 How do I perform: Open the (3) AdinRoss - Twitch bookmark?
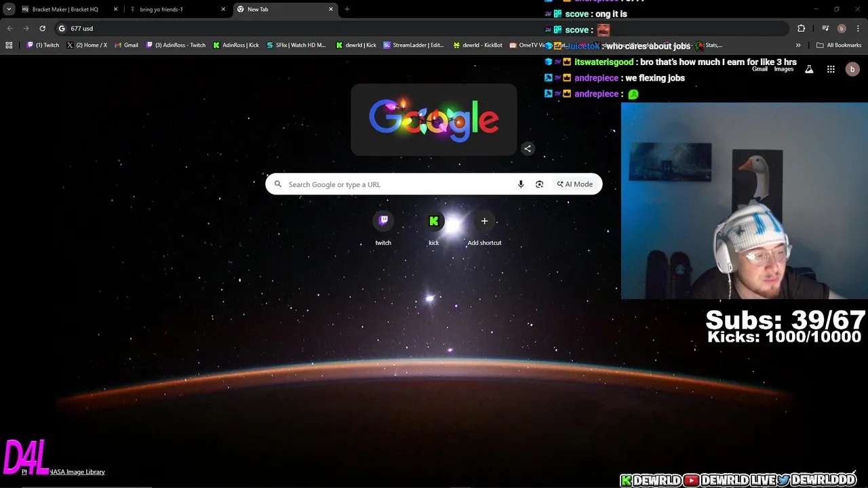click(176, 45)
